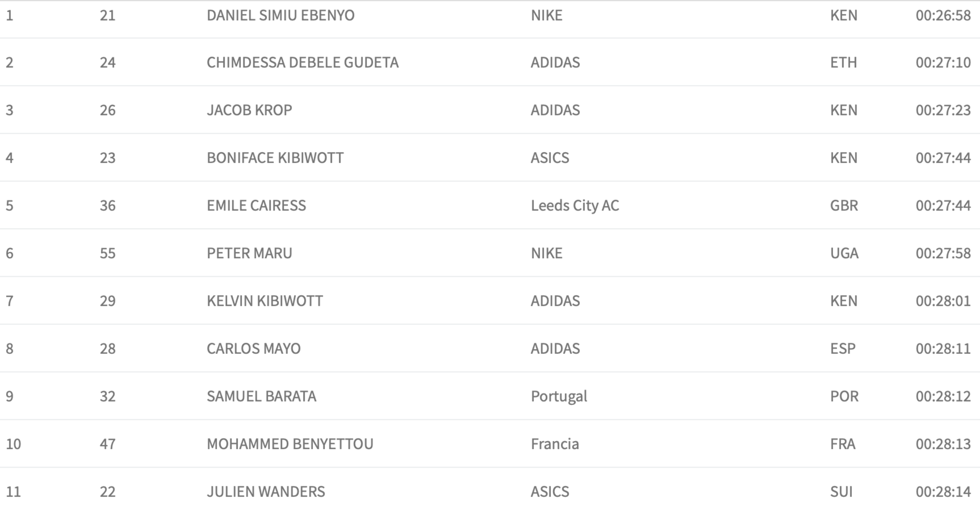Open Samuel Barata result
The width and height of the screenshot is (980, 511).
tap(261, 396)
